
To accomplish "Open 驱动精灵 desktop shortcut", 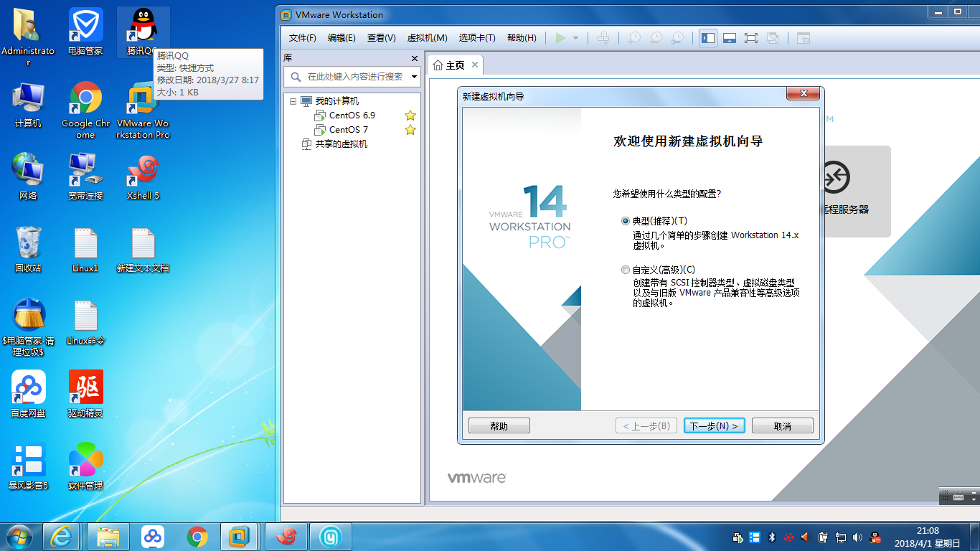I will point(85,394).
